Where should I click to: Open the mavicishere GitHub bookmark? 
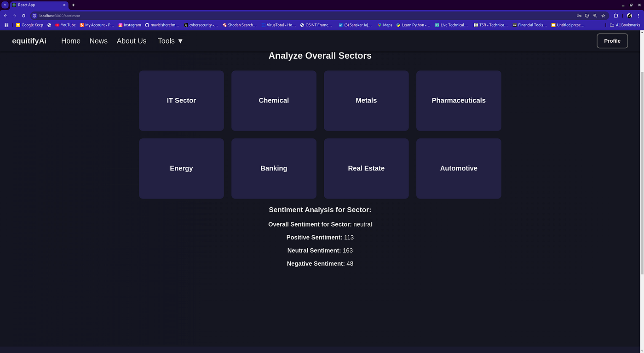pyautogui.click(x=162, y=25)
